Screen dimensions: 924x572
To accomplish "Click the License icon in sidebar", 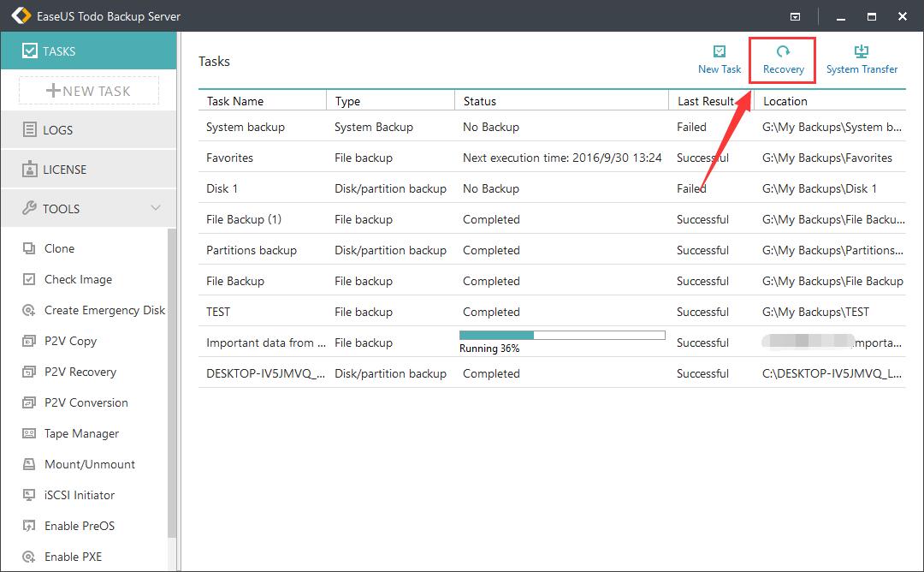I will [x=29, y=170].
